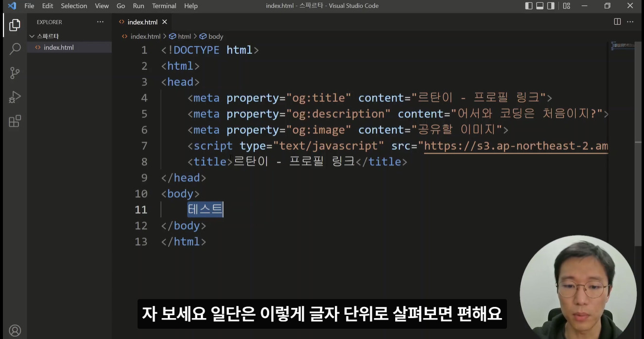This screenshot has width=644, height=339.
Task: Click the og:title property value
Action: 318,98
